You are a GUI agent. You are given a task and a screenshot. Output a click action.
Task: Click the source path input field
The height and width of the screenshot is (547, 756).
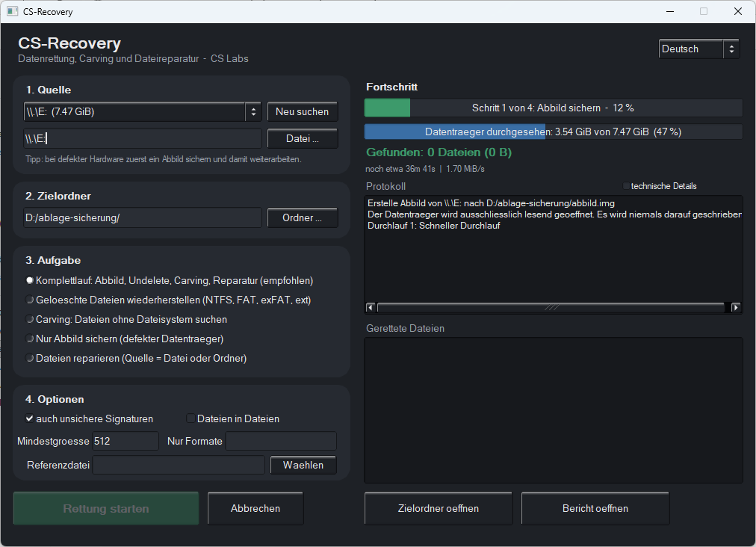(x=143, y=138)
